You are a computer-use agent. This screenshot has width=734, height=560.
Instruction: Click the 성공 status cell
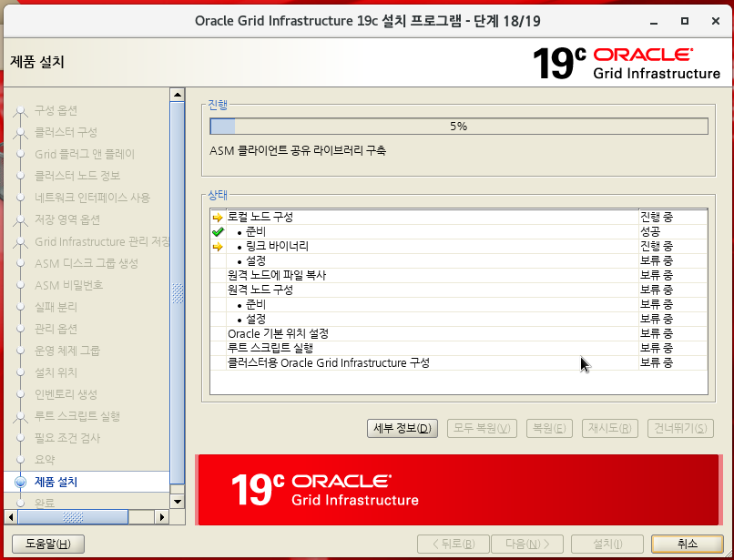673,232
